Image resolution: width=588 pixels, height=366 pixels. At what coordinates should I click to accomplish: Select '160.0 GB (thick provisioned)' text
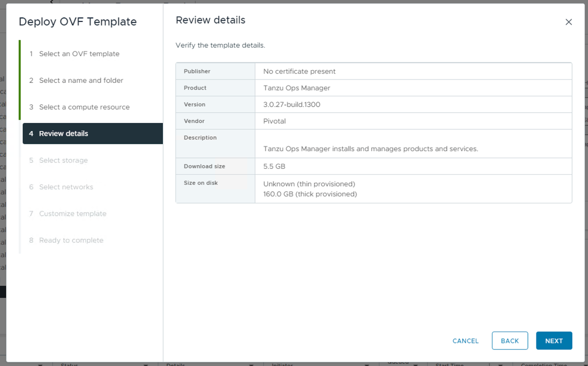click(310, 194)
